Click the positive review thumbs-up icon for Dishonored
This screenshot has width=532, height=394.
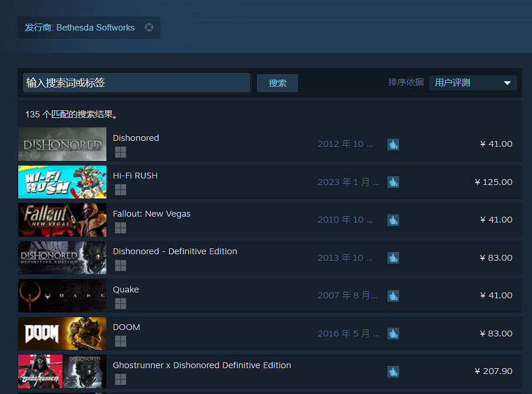tap(393, 144)
